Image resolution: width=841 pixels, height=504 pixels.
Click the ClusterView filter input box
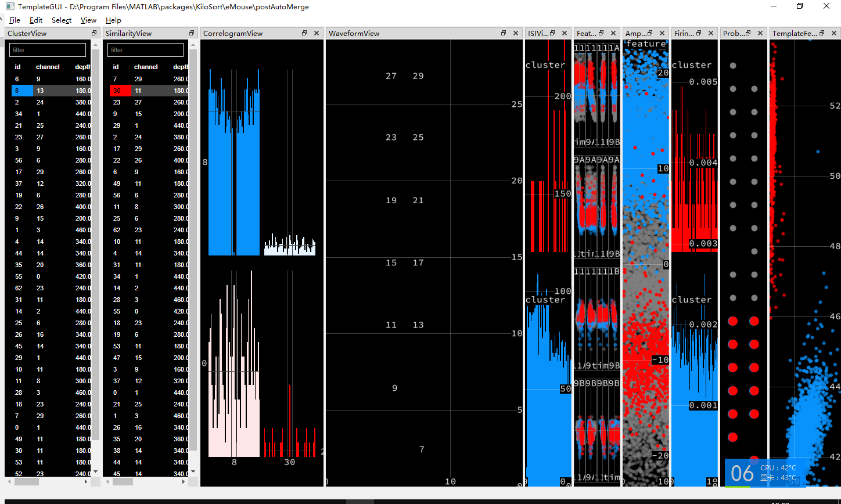[47, 50]
